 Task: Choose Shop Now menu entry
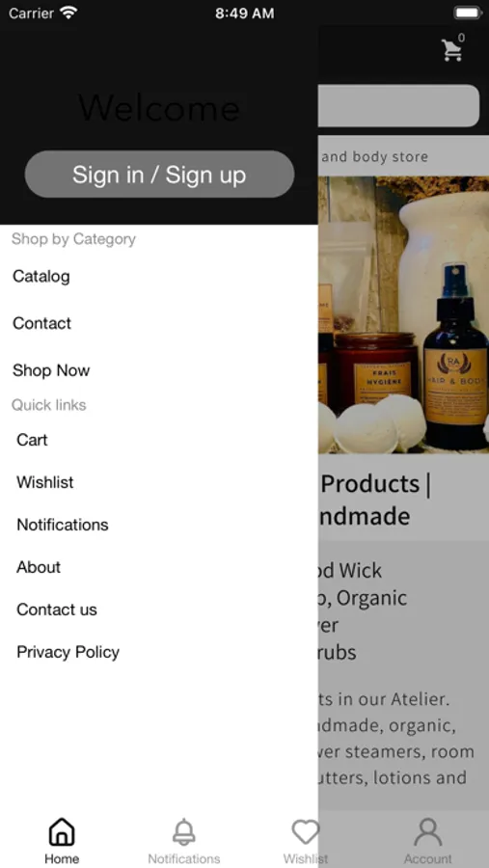(51, 370)
